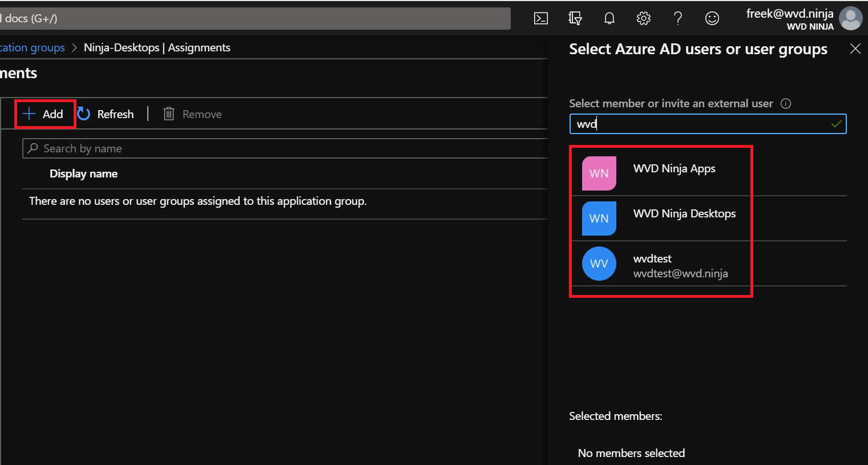Open the notifications bell
868x465 pixels.
609,18
